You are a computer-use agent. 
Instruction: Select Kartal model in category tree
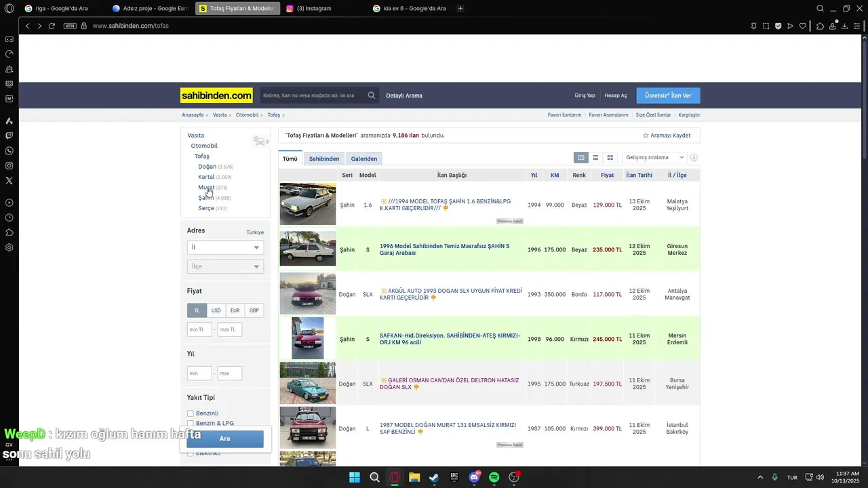[x=206, y=177]
